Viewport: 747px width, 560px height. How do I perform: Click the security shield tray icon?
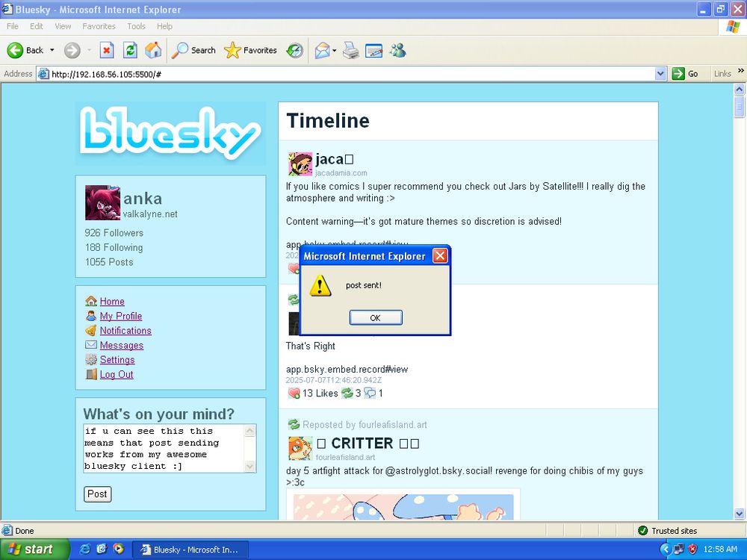(x=692, y=549)
